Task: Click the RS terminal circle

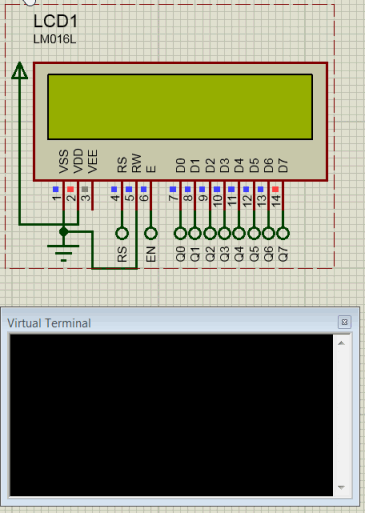Action: coord(122,233)
